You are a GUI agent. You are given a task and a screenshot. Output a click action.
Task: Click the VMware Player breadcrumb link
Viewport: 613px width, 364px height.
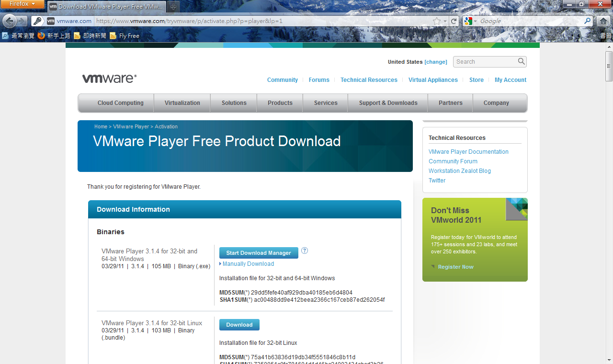pos(131,126)
